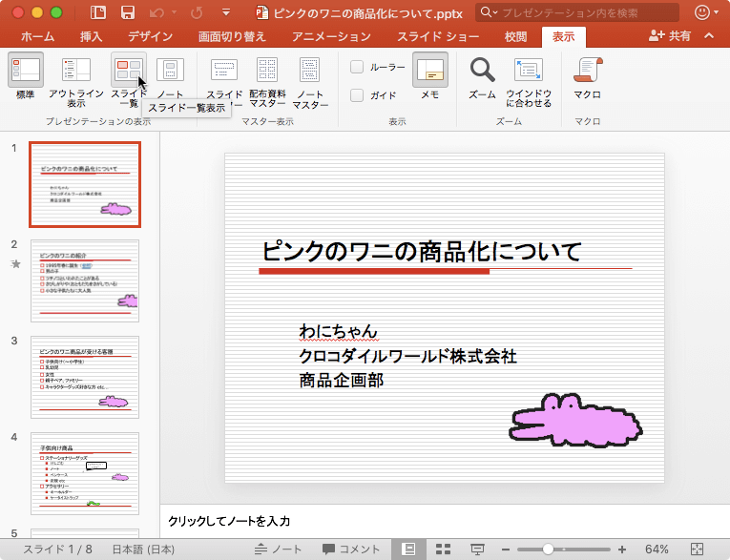This screenshot has width=730, height=560.
Task: Click the sidebar layout icon in title bar
Action: 97,12
